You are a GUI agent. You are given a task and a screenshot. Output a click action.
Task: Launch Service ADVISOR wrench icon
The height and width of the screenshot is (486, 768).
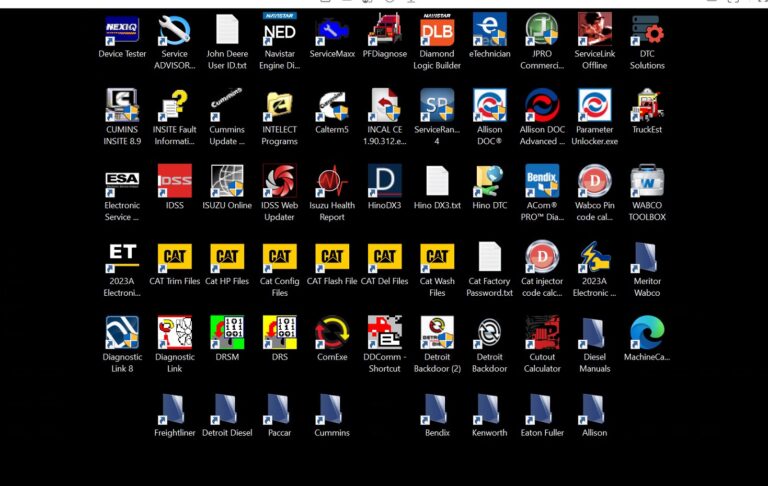(x=174, y=30)
